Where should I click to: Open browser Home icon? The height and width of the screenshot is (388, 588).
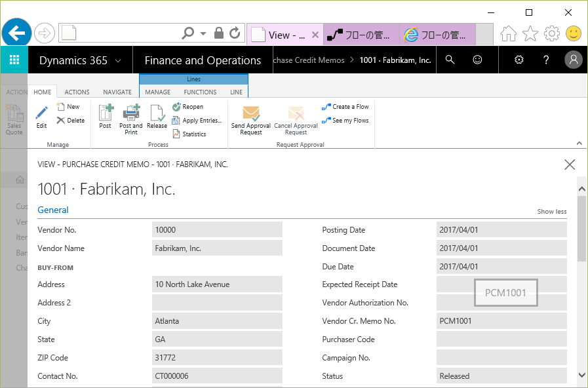pyautogui.click(x=509, y=33)
